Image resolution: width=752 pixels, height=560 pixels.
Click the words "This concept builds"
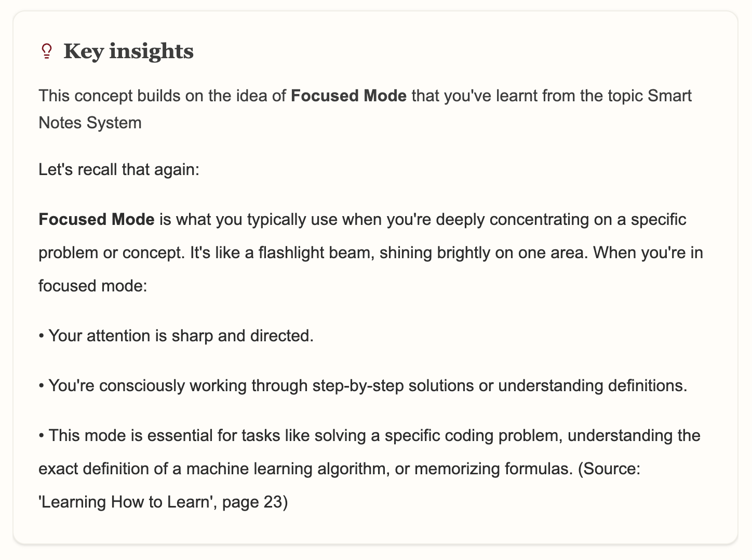[x=112, y=96]
